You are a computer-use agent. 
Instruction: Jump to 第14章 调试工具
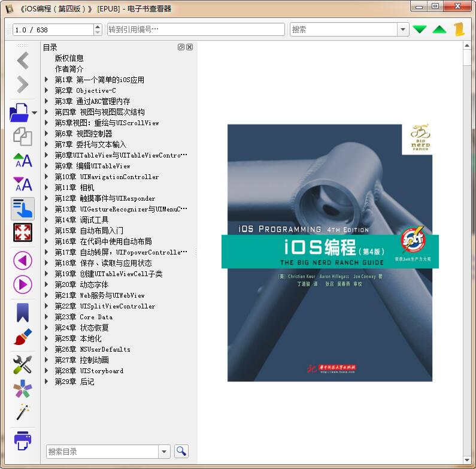pos(81,220)
